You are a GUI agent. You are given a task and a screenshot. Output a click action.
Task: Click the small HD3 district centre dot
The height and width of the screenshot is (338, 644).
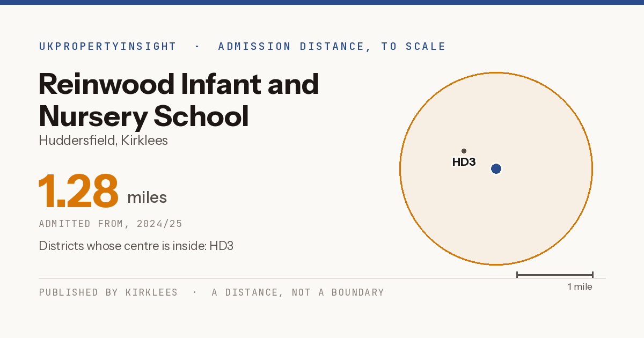click(x=464, y=151)
